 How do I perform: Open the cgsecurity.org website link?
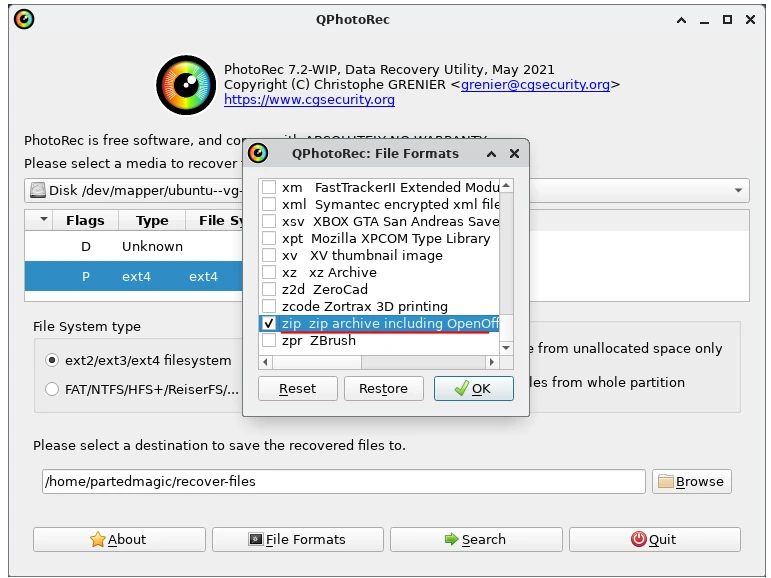coord(309,100)
